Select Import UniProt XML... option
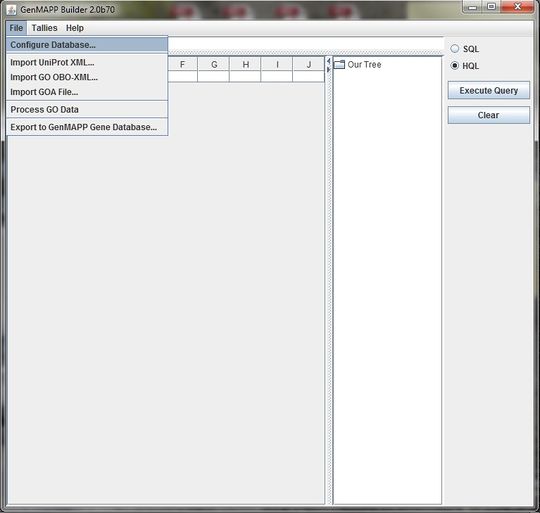Viewport: 540px width, 513px height. click(x=87, y=62)
